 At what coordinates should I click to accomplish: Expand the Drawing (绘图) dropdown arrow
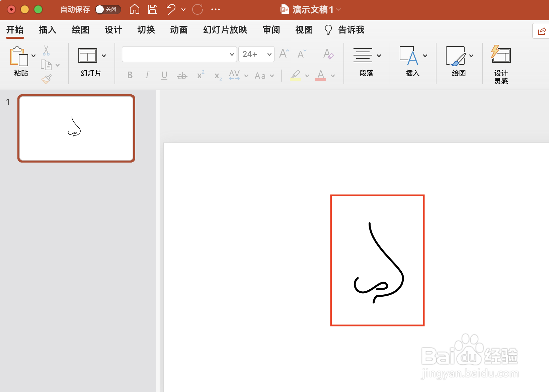pyautogui.click(x=471, y=56)
